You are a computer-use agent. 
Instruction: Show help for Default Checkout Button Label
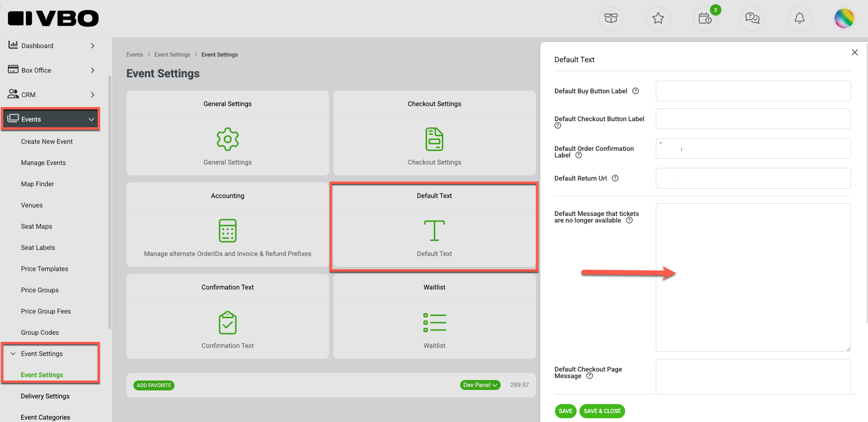point(558,125)
